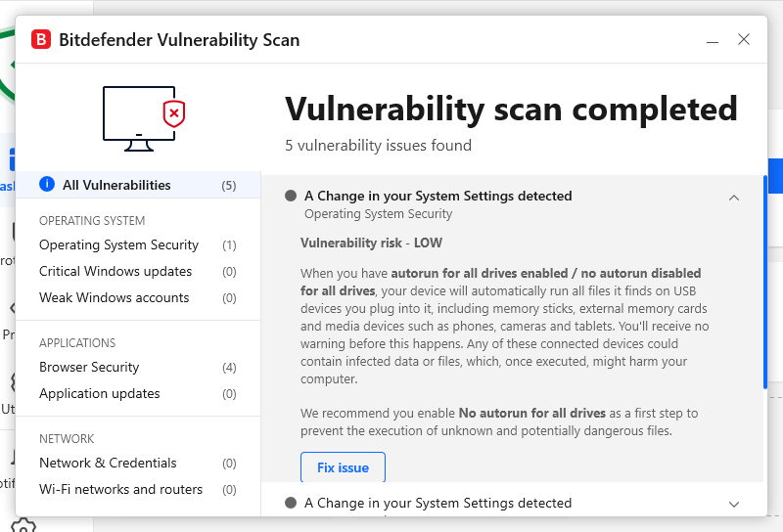Viewport: 783px width, 532px height.
Task: Collapse the first System Settings issue
Action: 734,197
